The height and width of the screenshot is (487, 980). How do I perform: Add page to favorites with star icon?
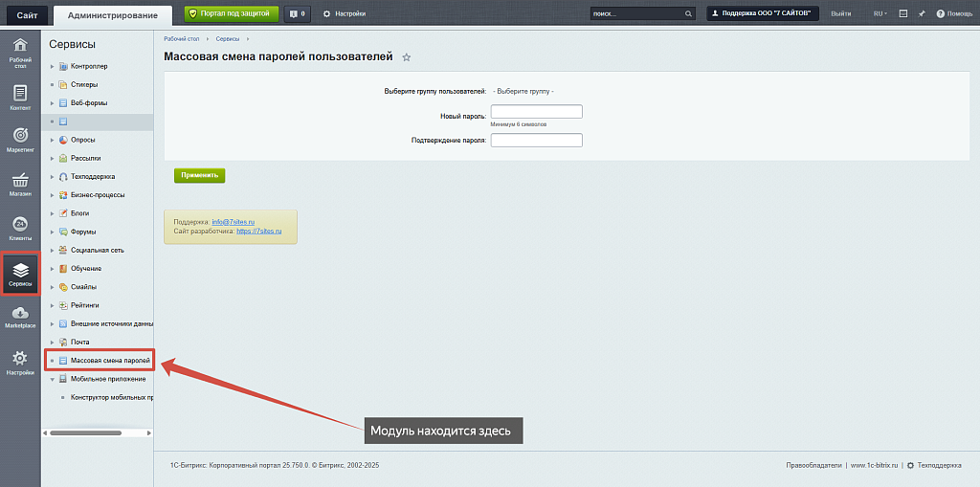coord(406,57)
